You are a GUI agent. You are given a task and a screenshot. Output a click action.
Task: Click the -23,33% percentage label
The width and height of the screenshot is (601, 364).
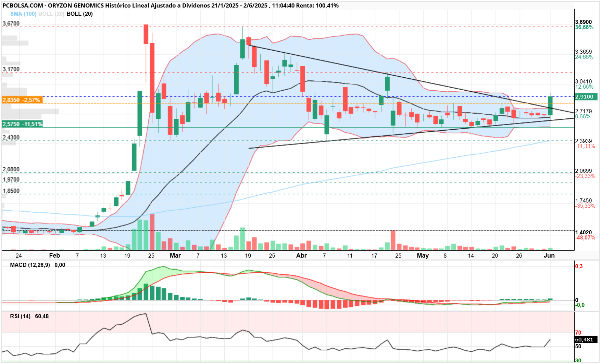[x=585, y=176]
